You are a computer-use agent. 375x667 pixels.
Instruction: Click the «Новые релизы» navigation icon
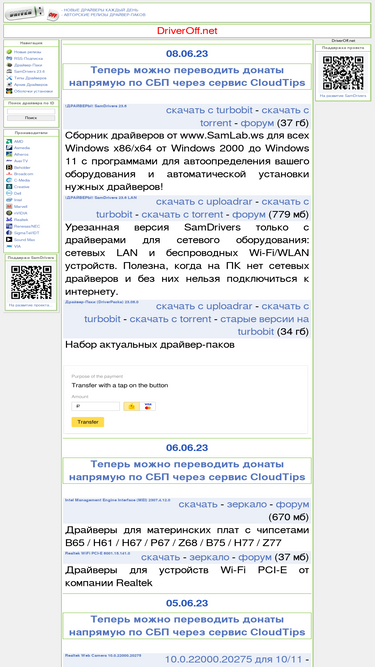coord(9,52)
